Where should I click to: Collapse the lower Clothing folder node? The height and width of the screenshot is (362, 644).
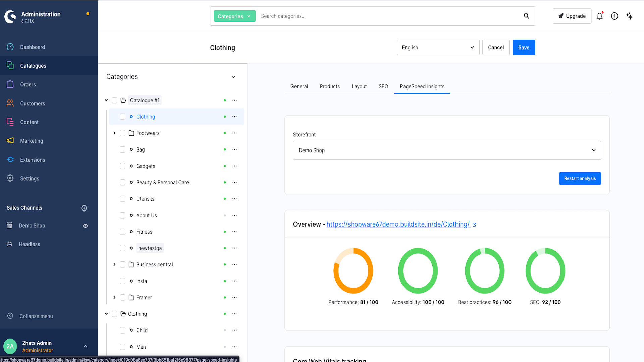tap(106, 314)
